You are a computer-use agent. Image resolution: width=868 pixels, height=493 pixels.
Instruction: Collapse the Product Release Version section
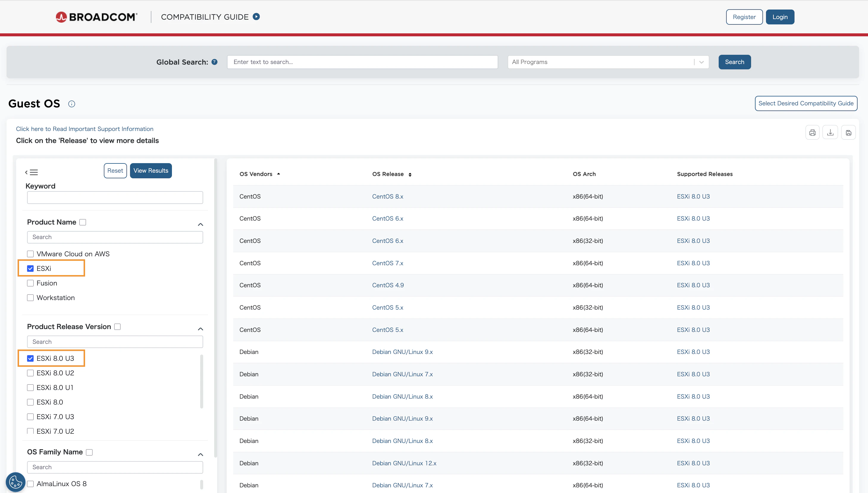pyautogui.click(x=200, y=329)
